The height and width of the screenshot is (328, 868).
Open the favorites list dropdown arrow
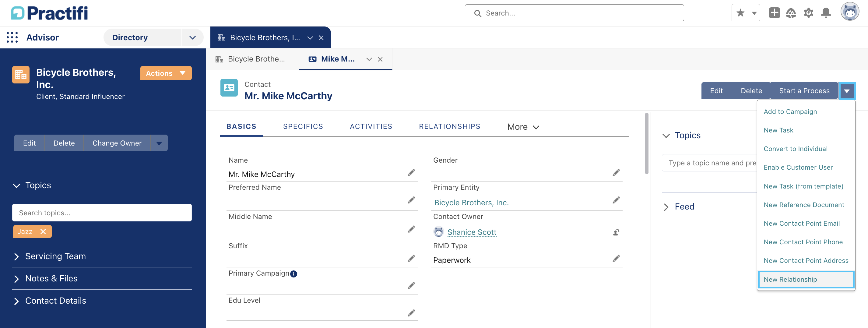point(754,13)
